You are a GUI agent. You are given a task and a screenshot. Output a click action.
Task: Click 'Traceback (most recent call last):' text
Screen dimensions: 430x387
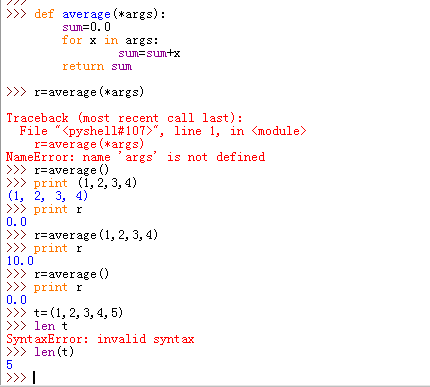pos(124,118)
